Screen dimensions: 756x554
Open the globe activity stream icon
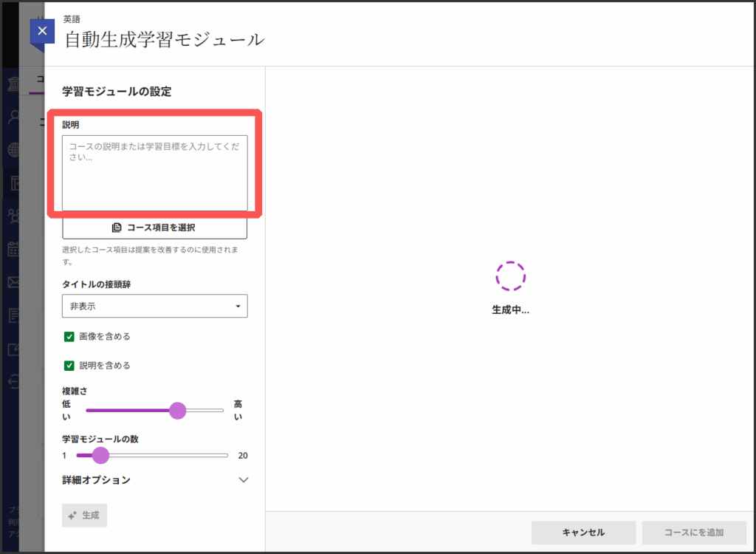pos(14,150)
